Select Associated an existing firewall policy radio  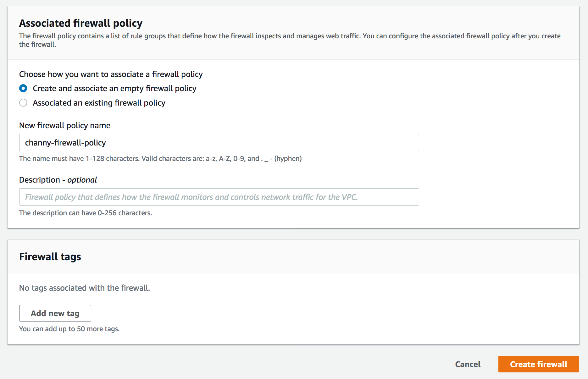pos(23,103)
